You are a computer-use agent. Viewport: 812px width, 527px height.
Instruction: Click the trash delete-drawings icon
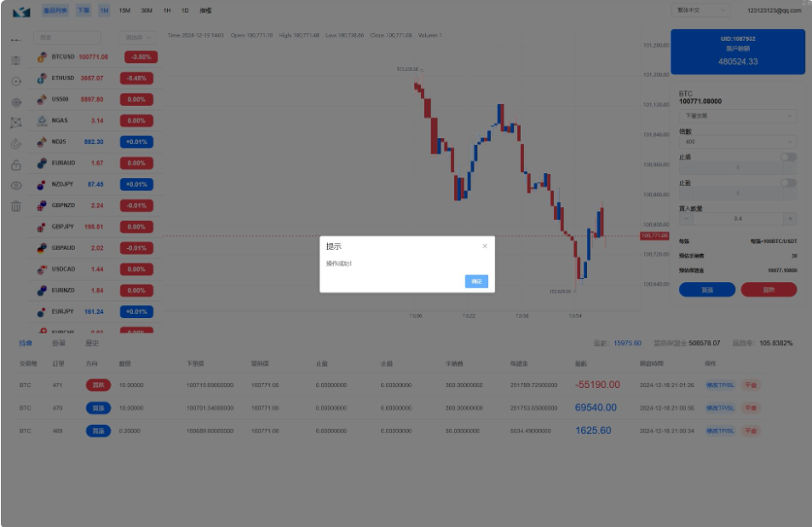[15, 206]
